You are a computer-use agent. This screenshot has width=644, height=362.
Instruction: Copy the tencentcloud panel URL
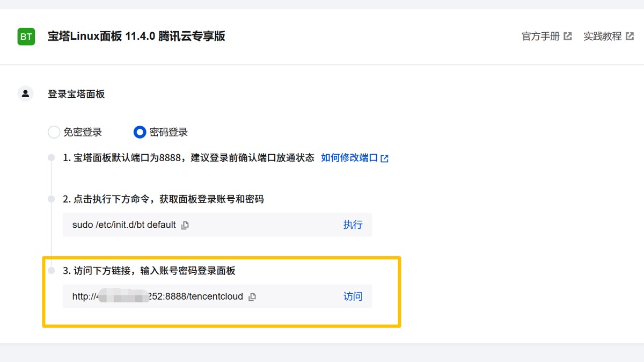[252, 296]
